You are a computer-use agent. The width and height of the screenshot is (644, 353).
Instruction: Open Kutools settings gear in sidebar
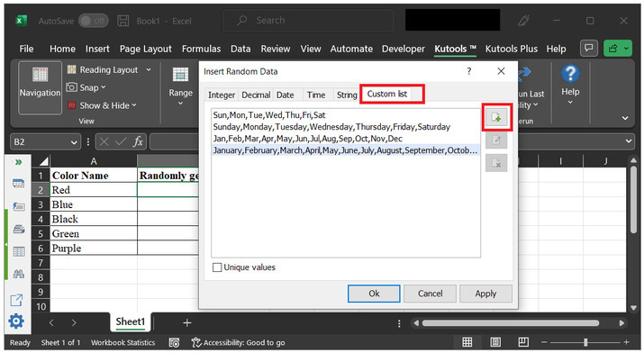pyautogui.click(x=16, y=321)
